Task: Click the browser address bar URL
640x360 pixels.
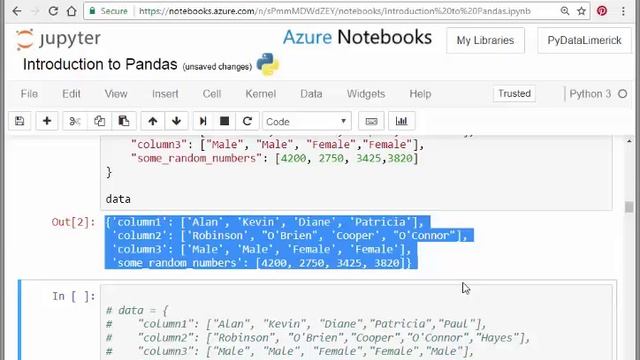Action: tap(335, 11)
